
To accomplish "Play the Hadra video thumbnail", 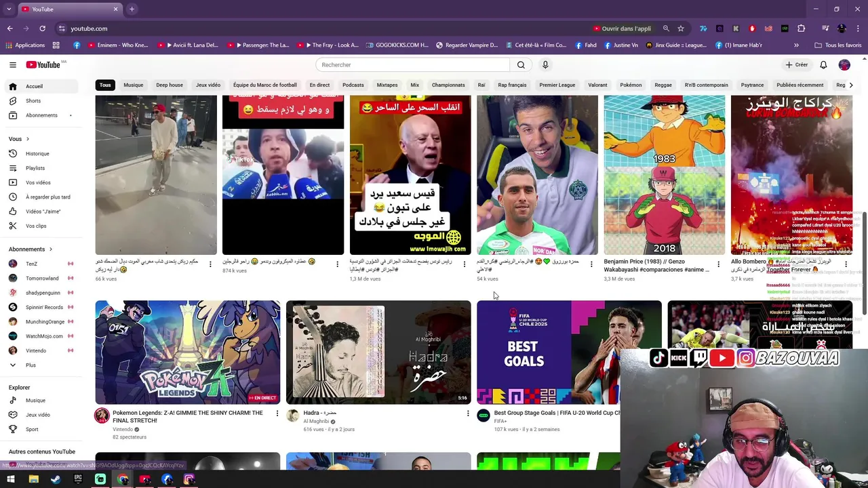I will pyautogui.click(x=378, y=352).
